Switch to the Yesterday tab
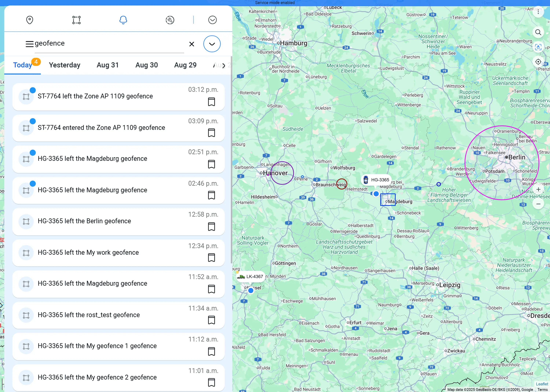 tap(65, 65)
